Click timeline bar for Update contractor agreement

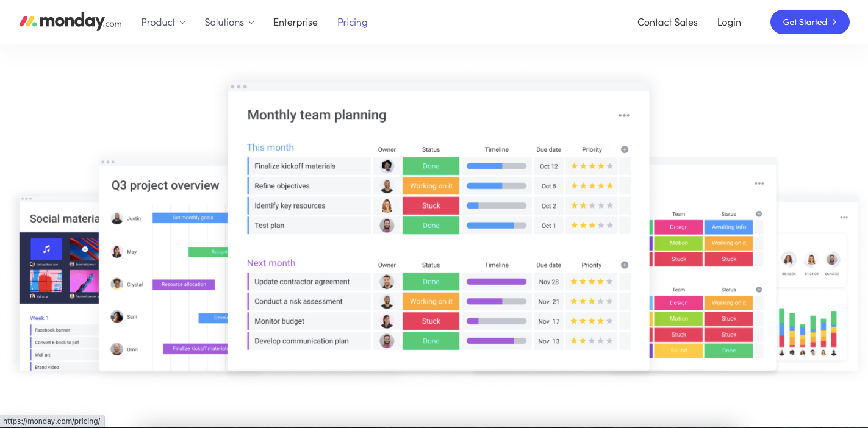tap(497, 282)
